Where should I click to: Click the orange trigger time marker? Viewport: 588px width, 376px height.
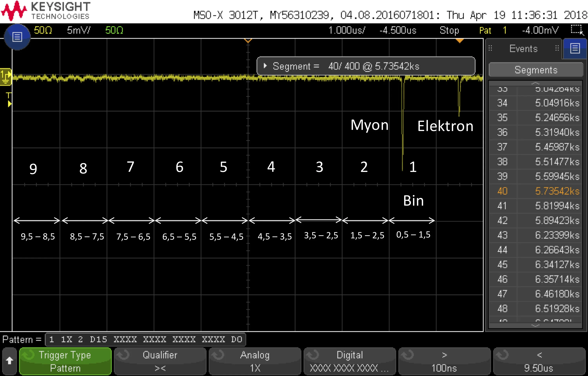coord(248,41)
